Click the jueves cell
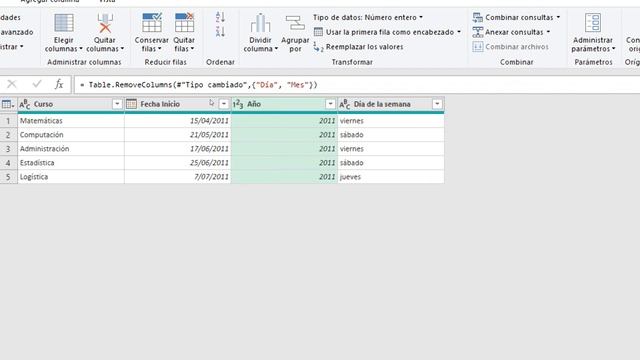Image resolution: width=640 pixels, height=360 pixels. click(x=391, y=177)
